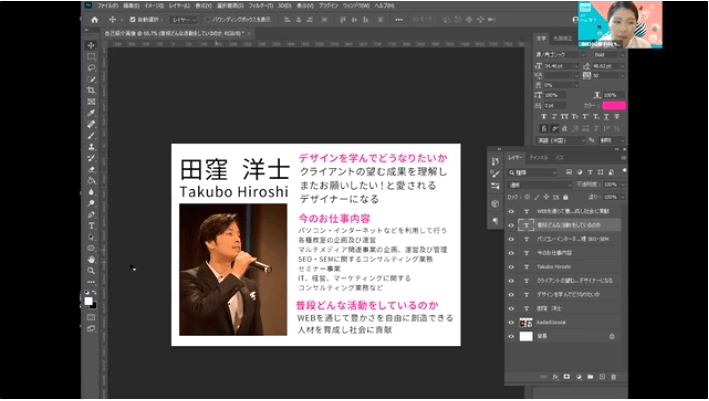Select the Zoom tool in the toolbar

coord(91,269)
